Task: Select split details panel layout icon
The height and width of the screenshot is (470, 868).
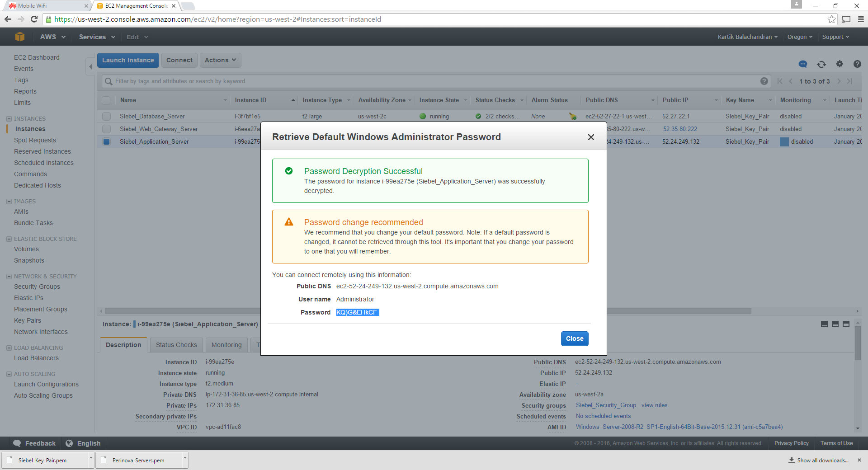Action: [835, 324]
